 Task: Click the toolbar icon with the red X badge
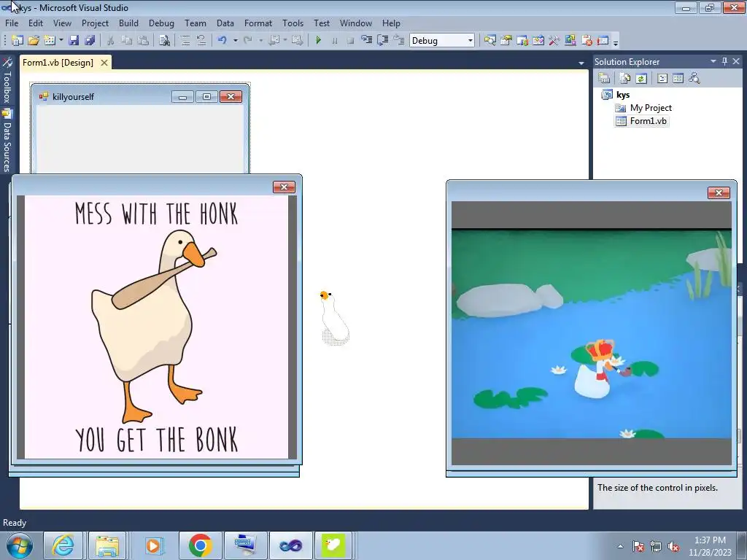[x=587, y=41]
